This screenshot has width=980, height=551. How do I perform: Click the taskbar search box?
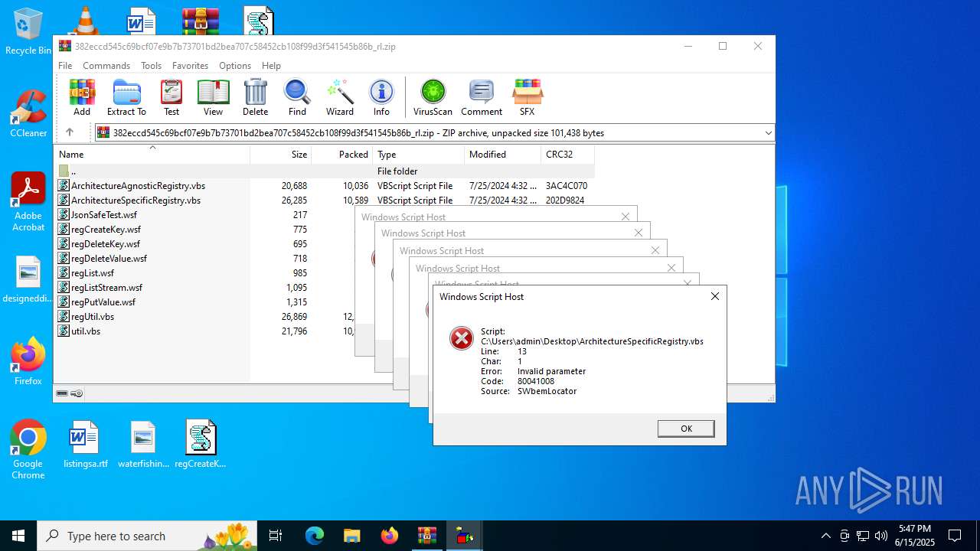[149, 536]
